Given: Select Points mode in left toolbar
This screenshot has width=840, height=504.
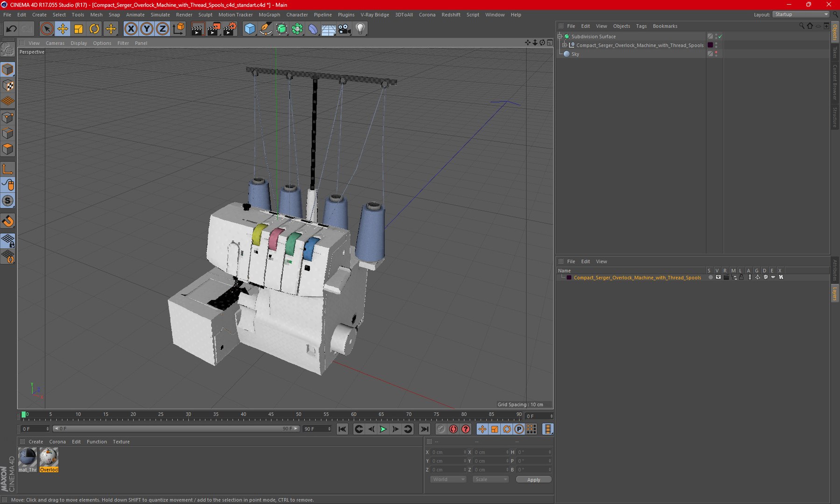Looking at the screenshot, I should click(8, 118).
